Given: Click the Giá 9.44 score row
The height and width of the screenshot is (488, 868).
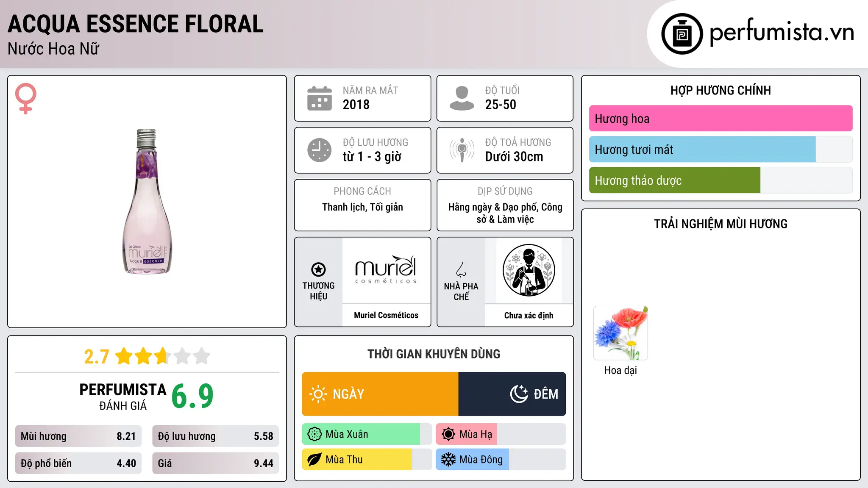Looking at the screenshot, I should tap(216, 463).
